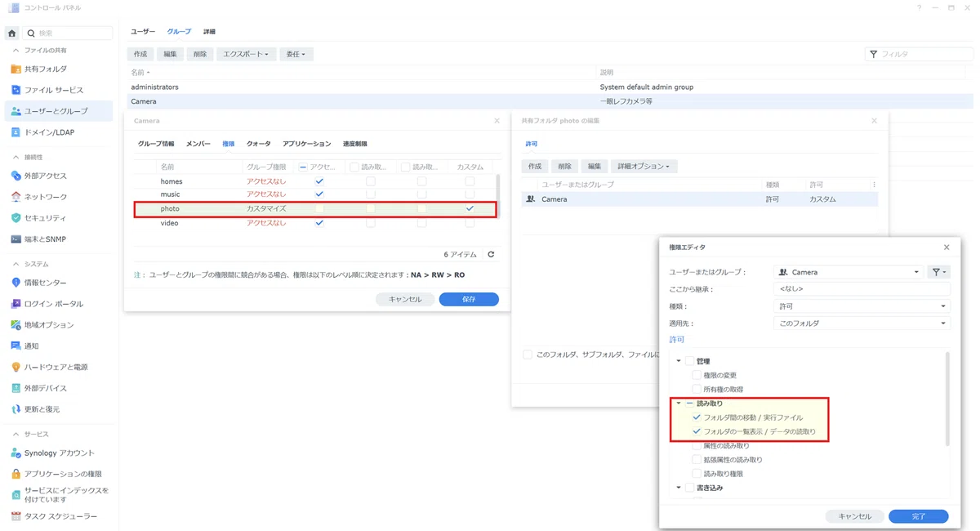The width and height of the screenshot is (980, 531).
Task: Cancel the permission editor dialog
Action: [x=855, y=516]
